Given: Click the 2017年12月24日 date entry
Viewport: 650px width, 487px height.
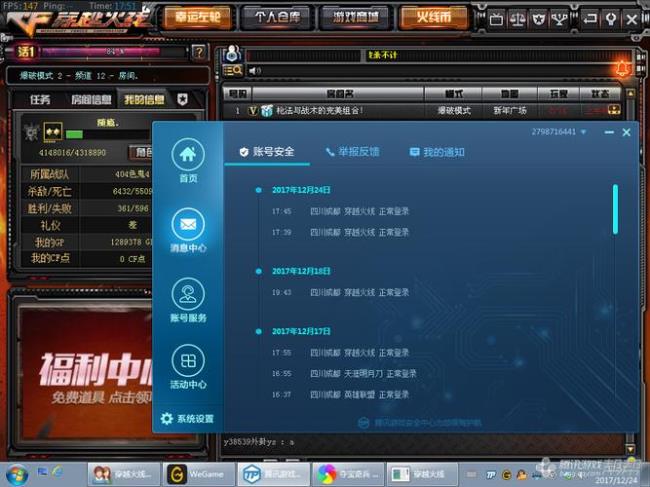Looking at the screenshot, I should 301,190.
